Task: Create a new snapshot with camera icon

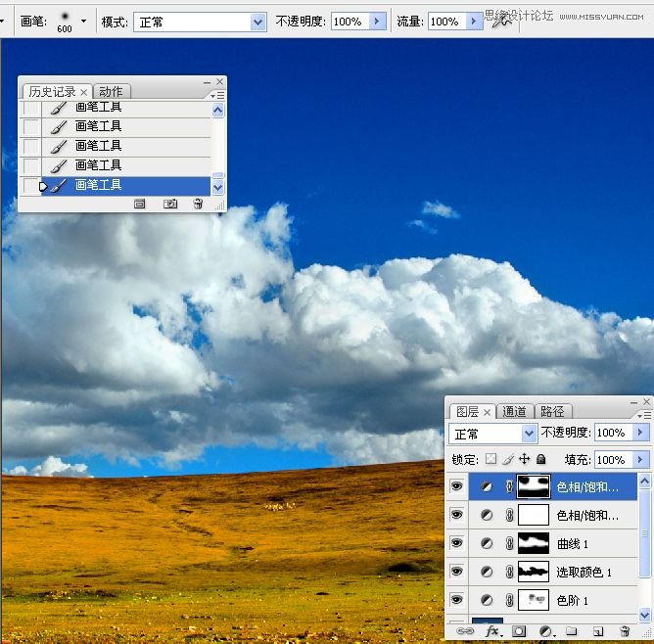Action: click(x=170, y=204)
